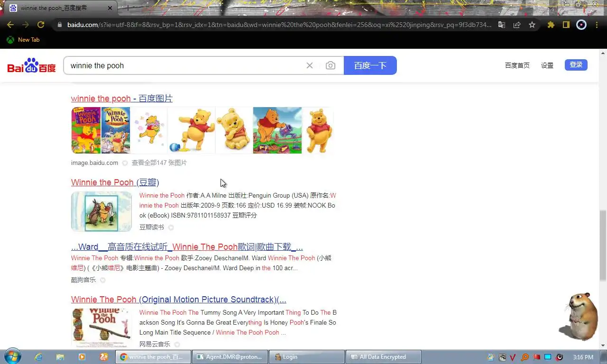
Task: Switch to All Data Encrypted window
Action: (384, 357)
